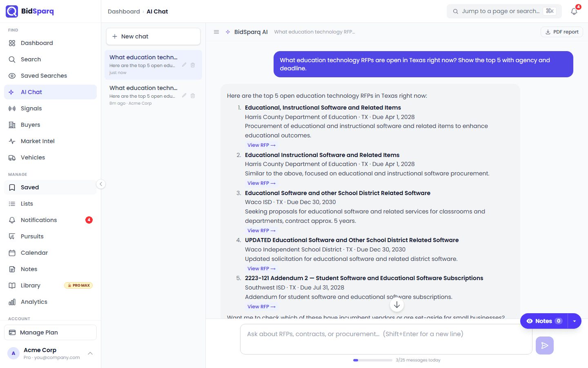Viewport: 588px width, 368px height.
Task: Click the BidSparq logo icon
Action: (12, 11)
